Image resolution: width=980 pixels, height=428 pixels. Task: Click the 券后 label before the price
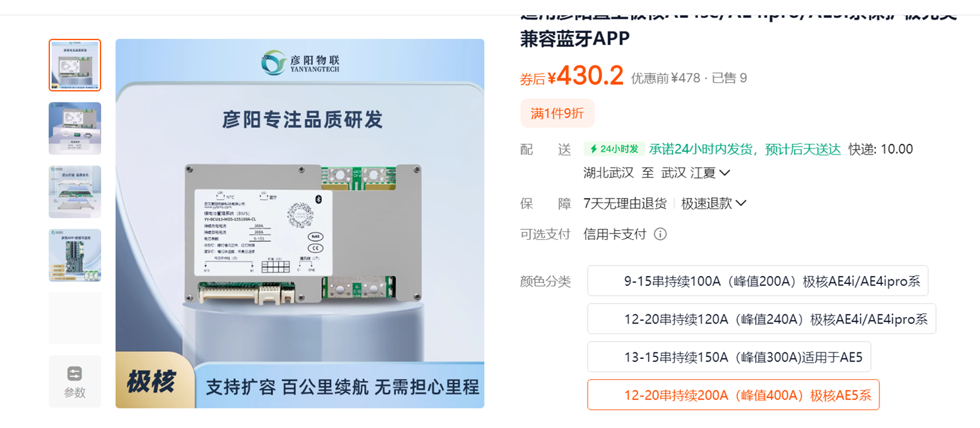coord(533,80)
